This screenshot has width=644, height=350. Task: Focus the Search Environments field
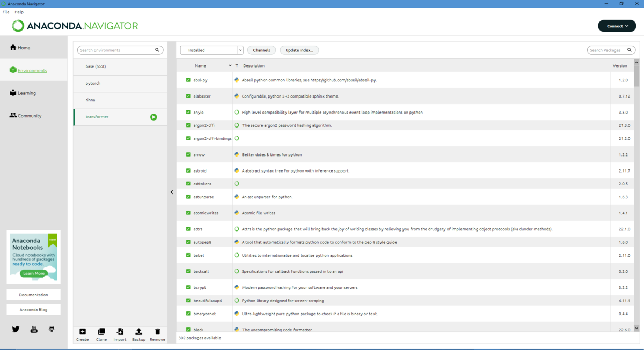point(120,50)
